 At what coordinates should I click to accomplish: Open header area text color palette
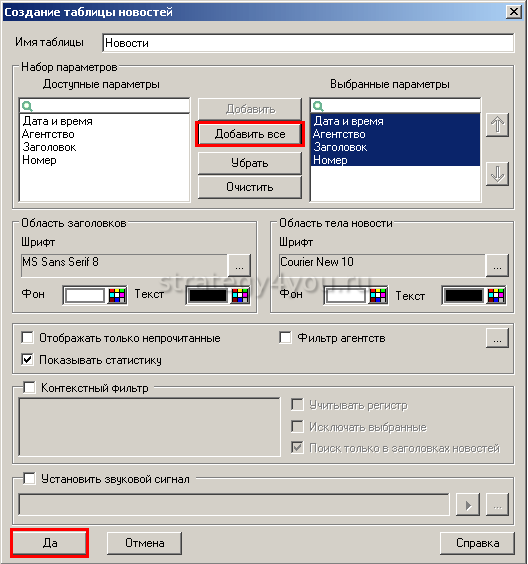(x=240, y=295)
